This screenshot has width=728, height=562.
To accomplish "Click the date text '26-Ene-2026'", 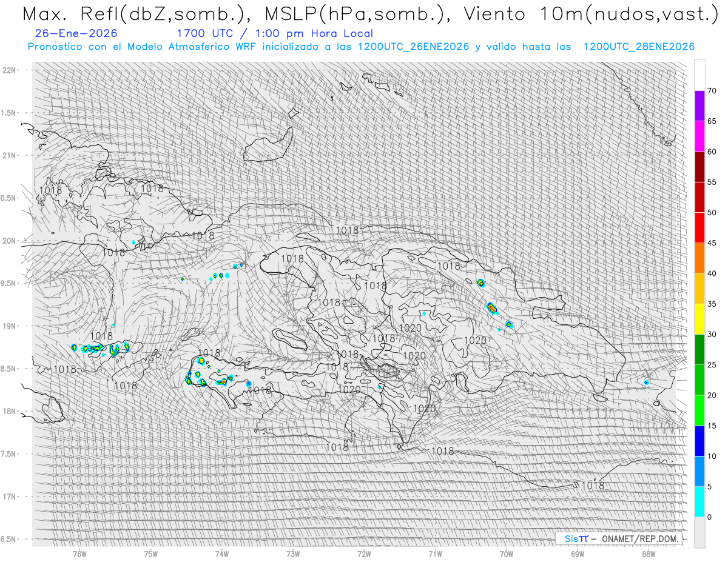I will point(76,33).
